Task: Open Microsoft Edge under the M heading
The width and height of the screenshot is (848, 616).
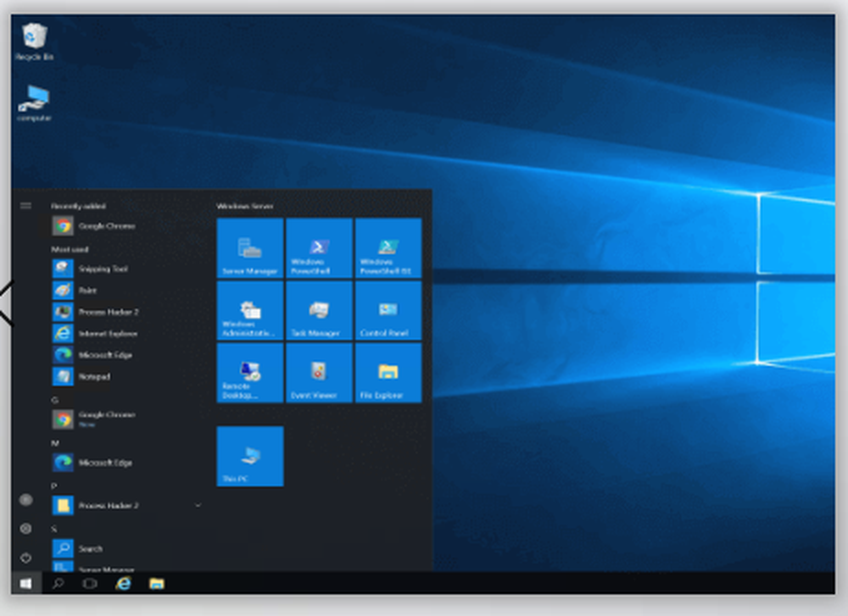Action: coord(126,463)
